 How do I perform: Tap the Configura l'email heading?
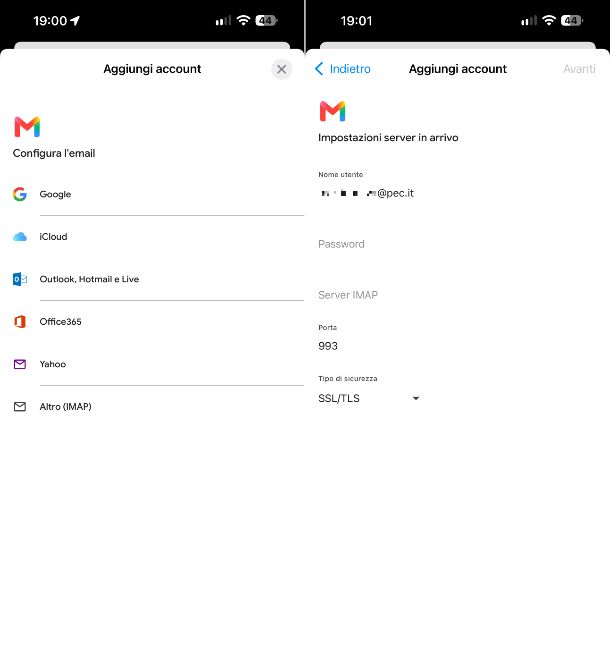(x=54, y=153)
